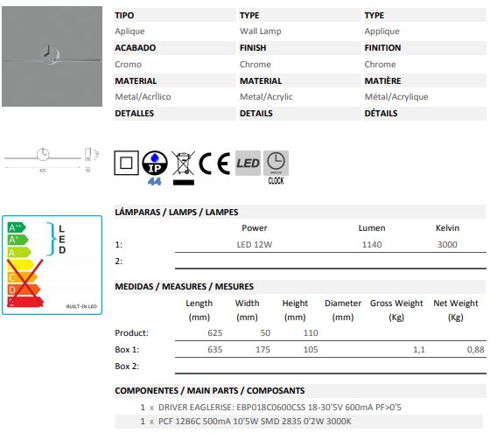Click the Lumen column header

pyautogui.click(x=372, y=228)
